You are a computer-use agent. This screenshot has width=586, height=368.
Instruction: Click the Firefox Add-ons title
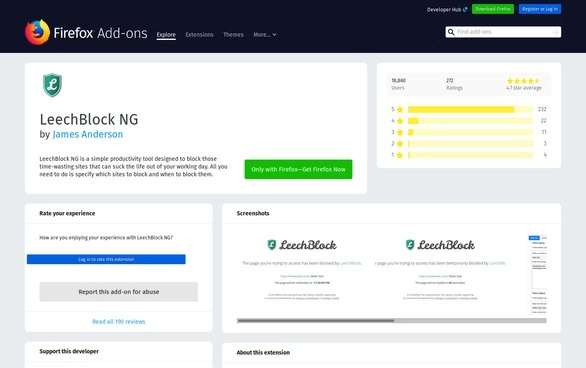pos(100,33)
